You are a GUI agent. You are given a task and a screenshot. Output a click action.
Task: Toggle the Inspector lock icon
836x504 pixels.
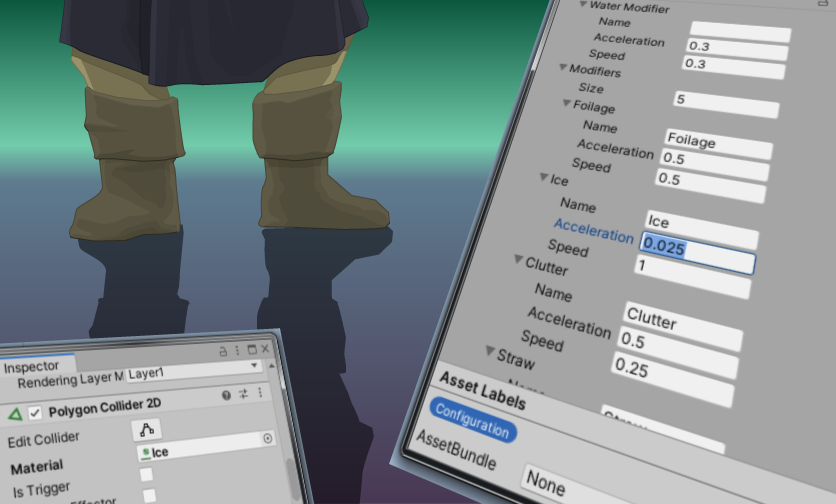pos(223,352)
